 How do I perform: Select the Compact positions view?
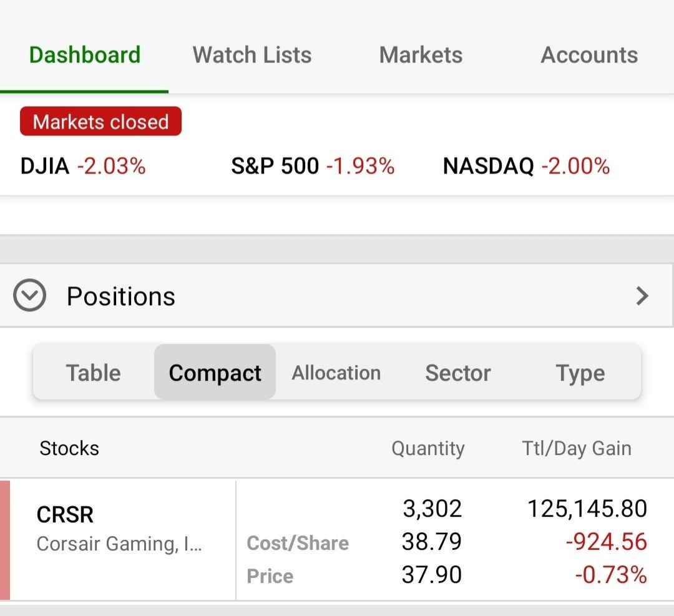coord(215,373)
